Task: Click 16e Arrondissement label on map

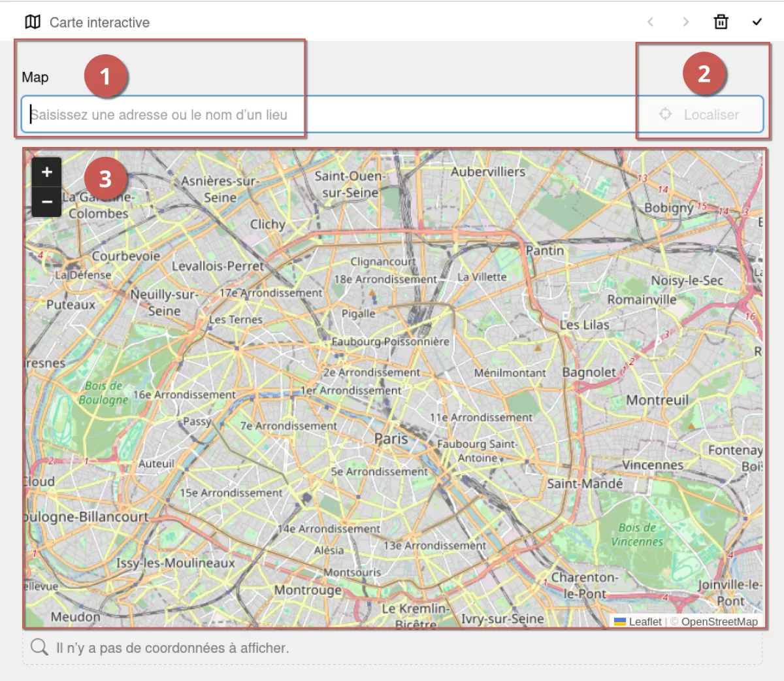Action: tap(184, 395)
